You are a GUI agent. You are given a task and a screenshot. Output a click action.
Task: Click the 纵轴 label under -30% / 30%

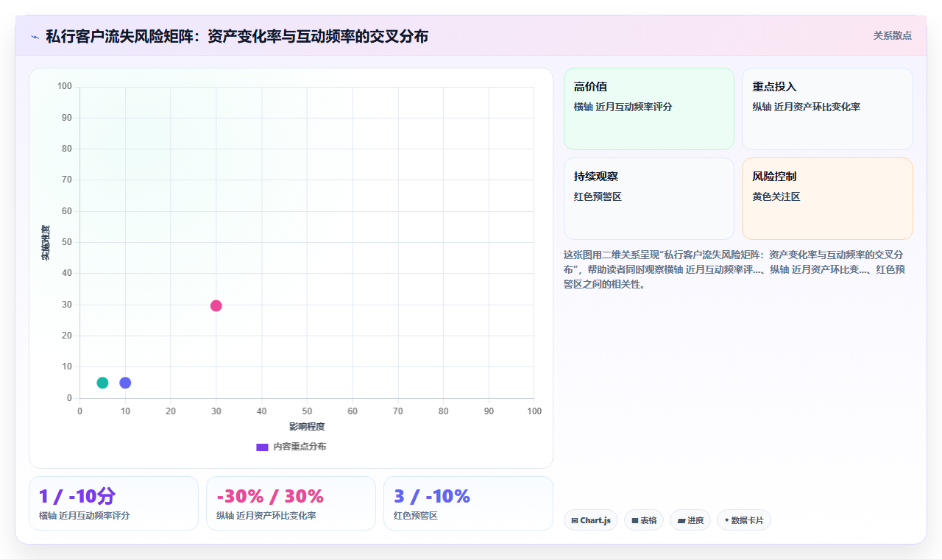click(266, 516)
